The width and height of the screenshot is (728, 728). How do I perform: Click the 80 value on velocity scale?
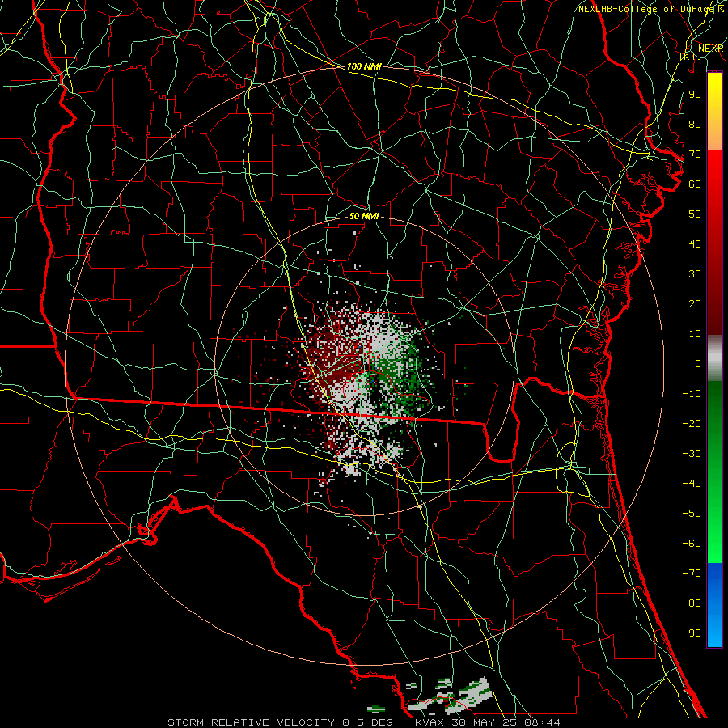(695, 125)
